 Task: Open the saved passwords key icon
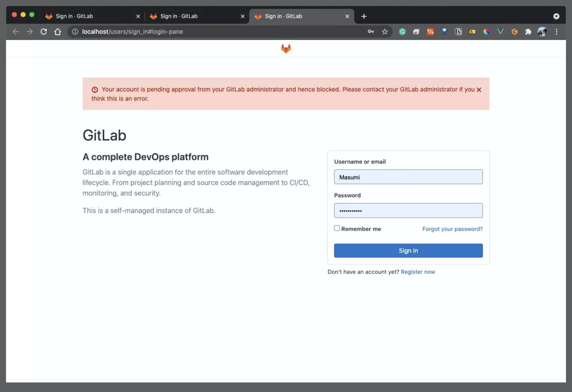(371, 32)
